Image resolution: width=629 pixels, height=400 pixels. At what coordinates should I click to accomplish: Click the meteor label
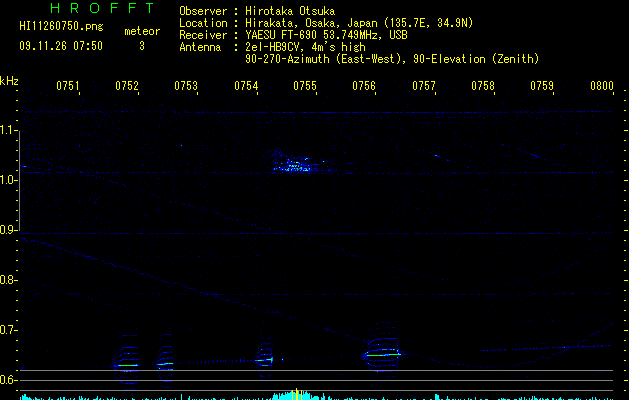(x=142, y=31)
